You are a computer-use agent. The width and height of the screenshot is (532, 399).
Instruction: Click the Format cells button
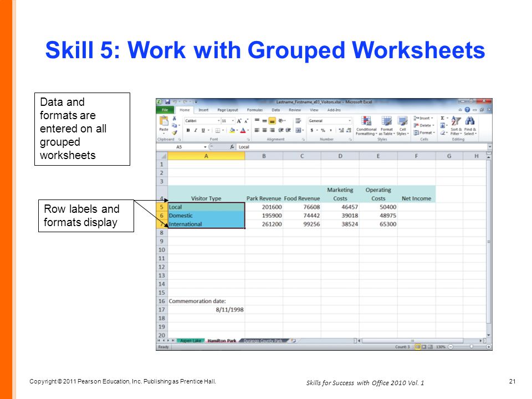click(x=424, y=132)
